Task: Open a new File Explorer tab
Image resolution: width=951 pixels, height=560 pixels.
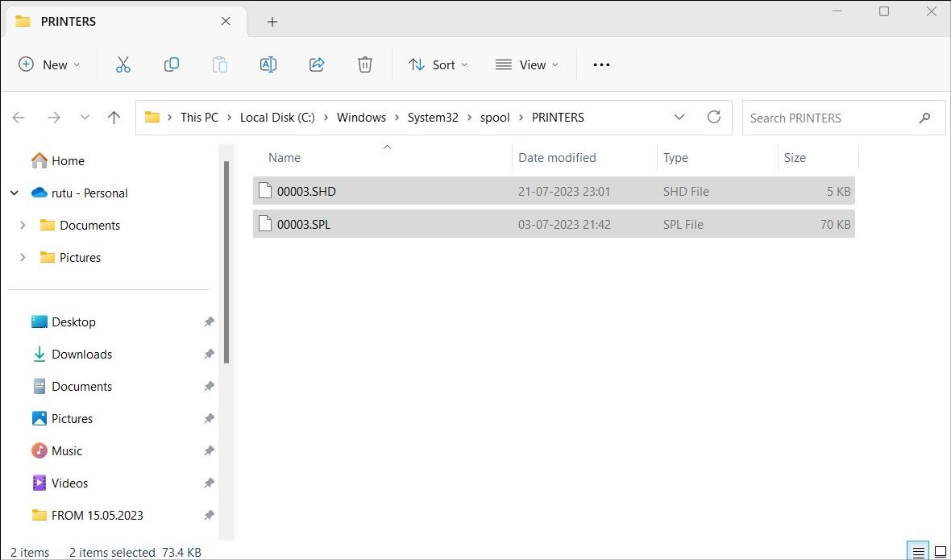Action: click(272, 22)
